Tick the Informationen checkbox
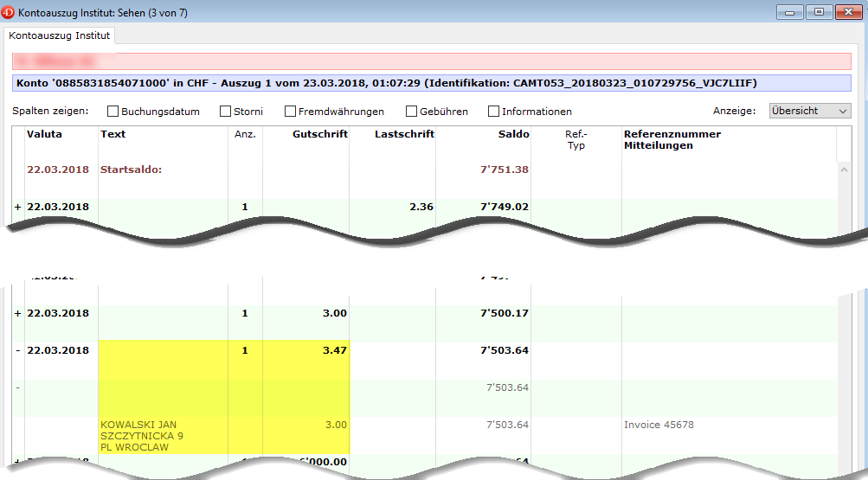This screenshot has height=480, width=868. pos(493,112)
